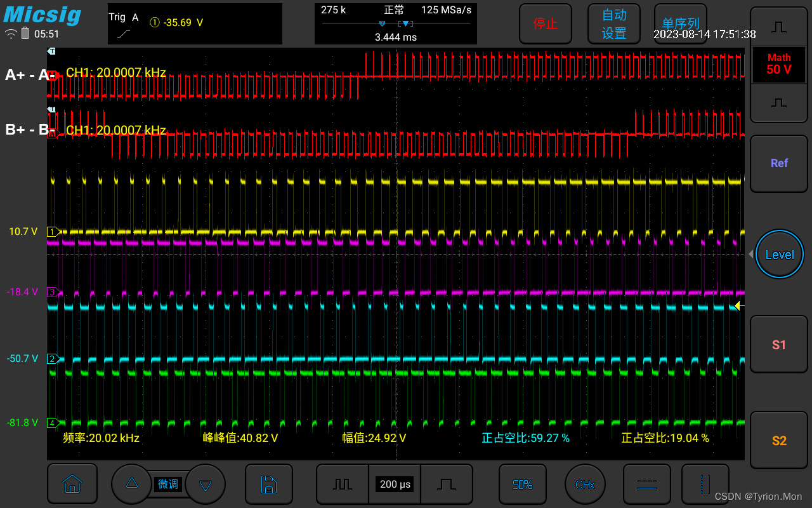Open the S1 channel button
This screenshot has height=508, width=812.
click(x=779, y=344)
